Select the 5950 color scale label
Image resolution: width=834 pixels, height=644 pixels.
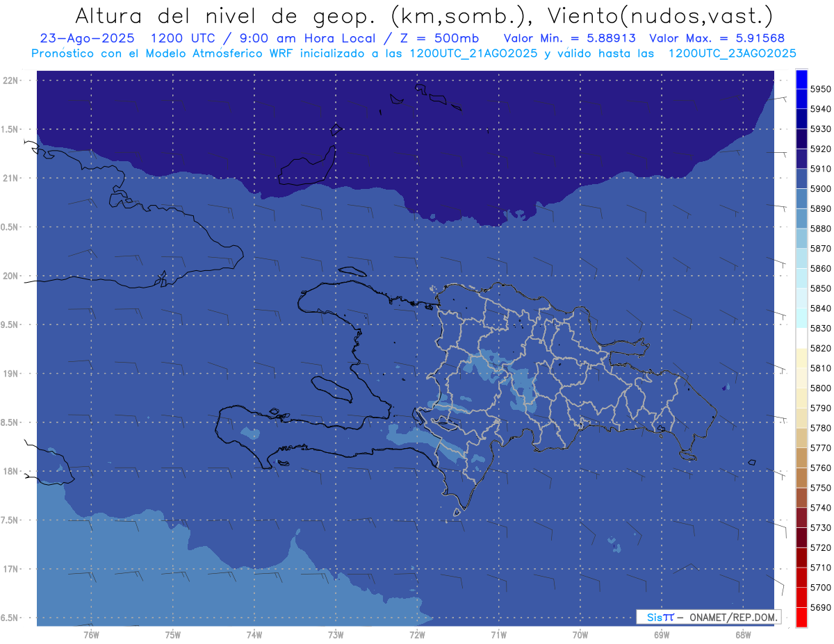820,89
